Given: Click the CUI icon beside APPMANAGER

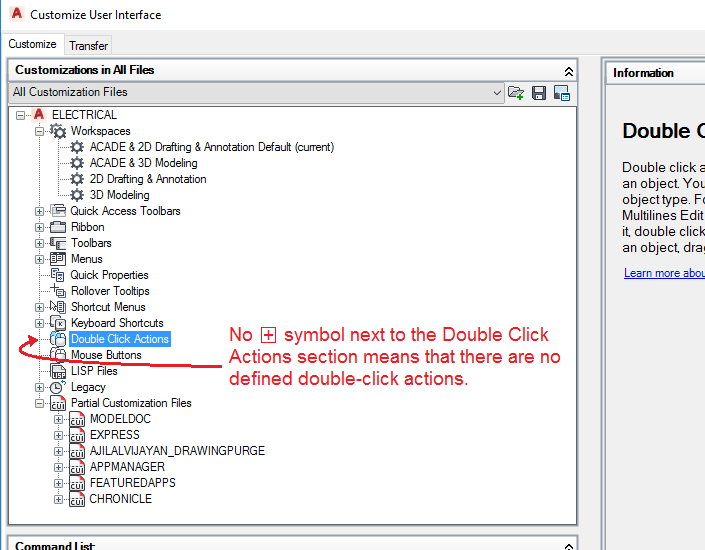Looking at the screenshot, I should coord(77,467).
